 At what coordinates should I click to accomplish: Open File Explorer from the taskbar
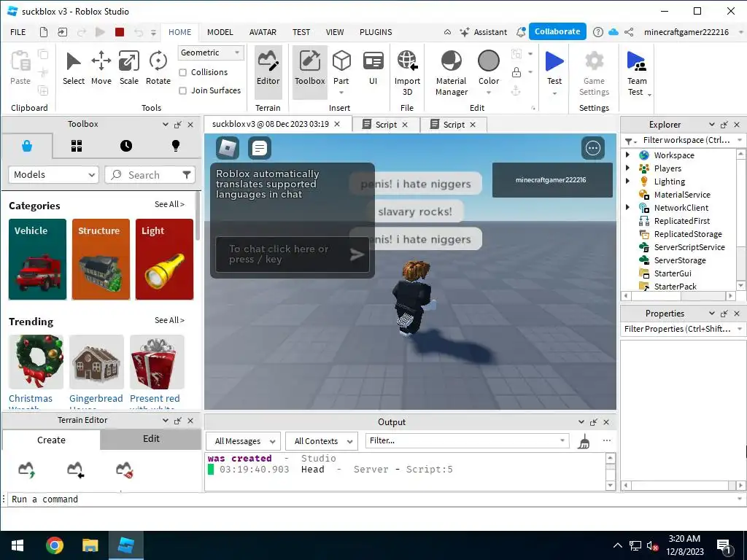pyautogui.click(x=90, y=545)
